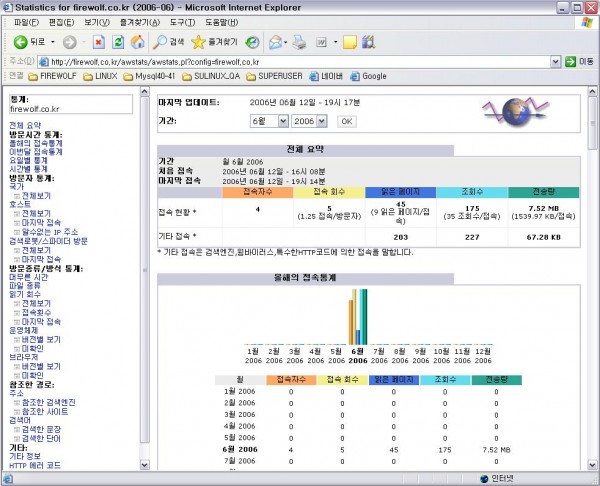Open Edit button dropdown arrow

click(x=335, y=42)
